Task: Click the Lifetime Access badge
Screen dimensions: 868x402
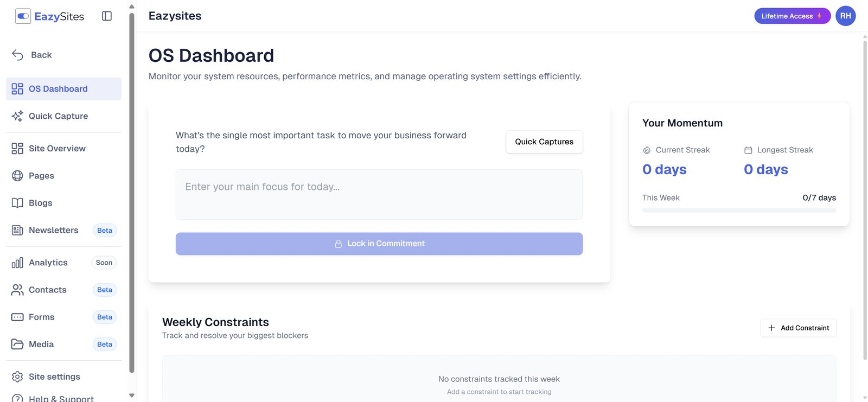Action: pos(792,16)
